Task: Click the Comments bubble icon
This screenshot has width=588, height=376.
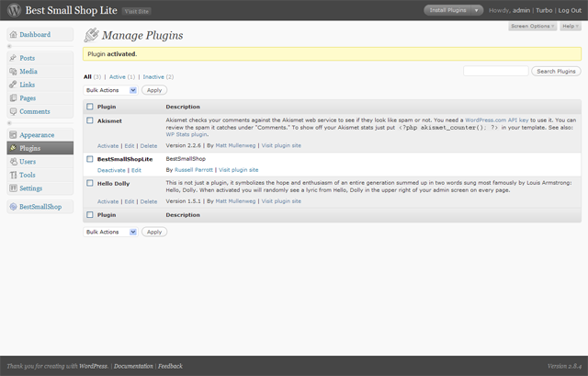Action: coord(13,111)
